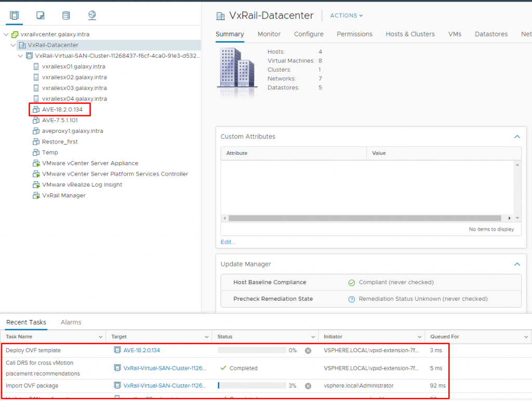Screen dimensions: 532x401
Task: Open the Storage inventory view icon
Action: point(66,15)
